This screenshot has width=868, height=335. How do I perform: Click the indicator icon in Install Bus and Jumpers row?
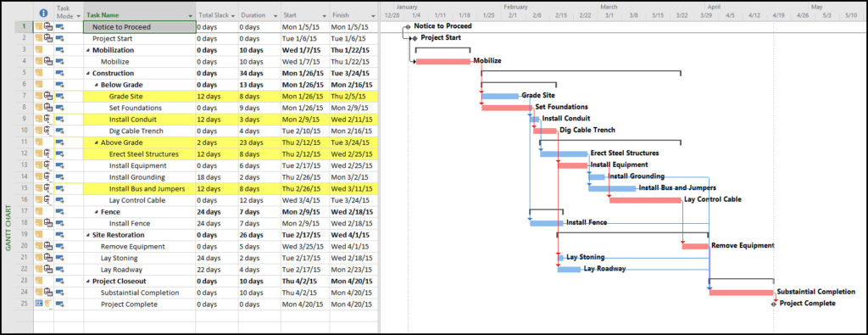(47, 189)
